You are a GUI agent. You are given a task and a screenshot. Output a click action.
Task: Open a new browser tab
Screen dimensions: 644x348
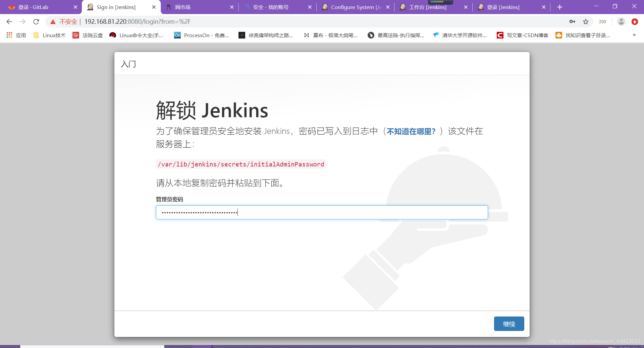pyautogui.click(x=559, y=7)
